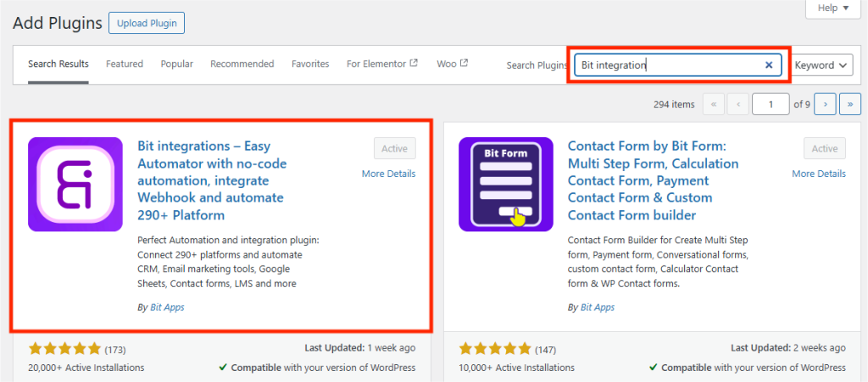Click the Bit Form plugin logo
Screen dimensions: 868x382
tap(506, 184)
